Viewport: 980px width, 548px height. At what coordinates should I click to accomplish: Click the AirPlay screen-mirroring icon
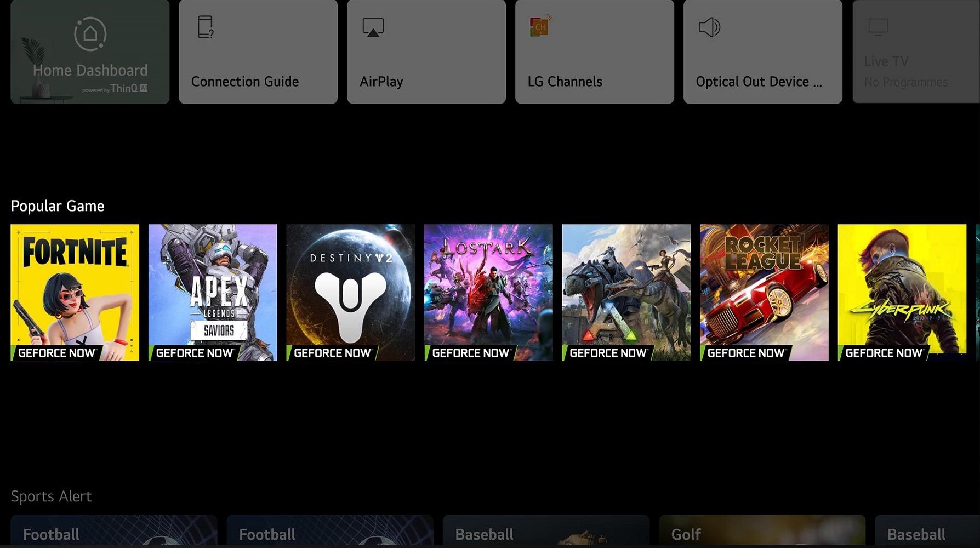coord(373,27)
